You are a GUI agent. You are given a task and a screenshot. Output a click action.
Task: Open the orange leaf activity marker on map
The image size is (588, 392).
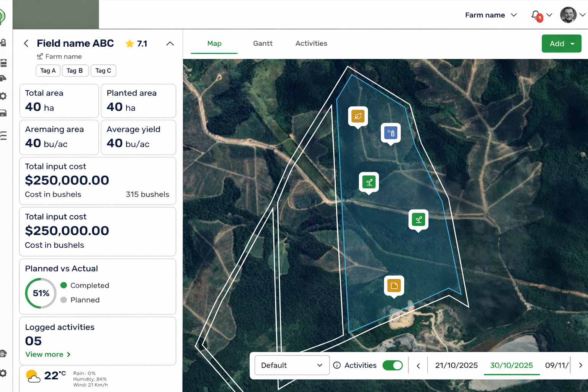pos(358,116)
